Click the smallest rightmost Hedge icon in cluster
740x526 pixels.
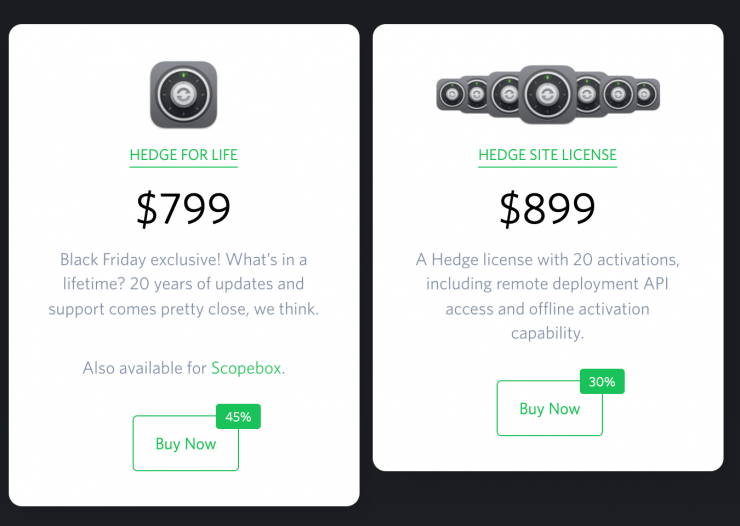point(646,96)
